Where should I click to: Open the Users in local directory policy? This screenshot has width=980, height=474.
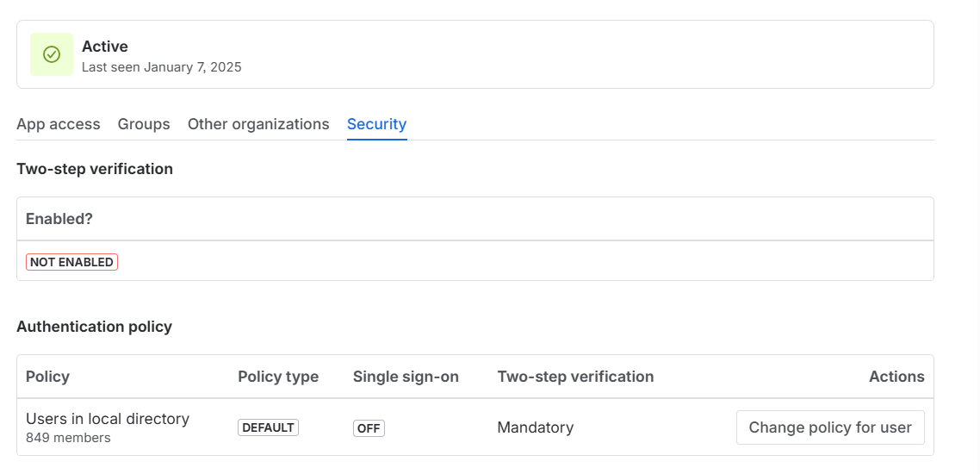[x=108, y=418]
